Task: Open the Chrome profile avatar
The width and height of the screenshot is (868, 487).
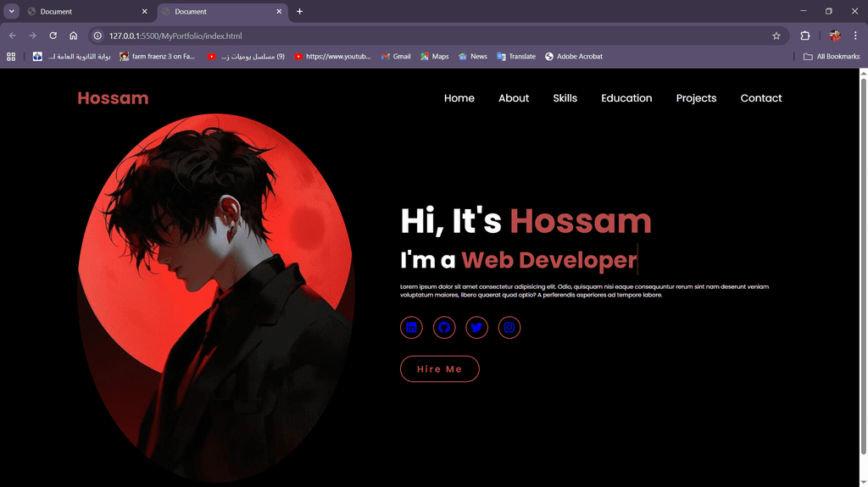Action: (x=835, y=36)
